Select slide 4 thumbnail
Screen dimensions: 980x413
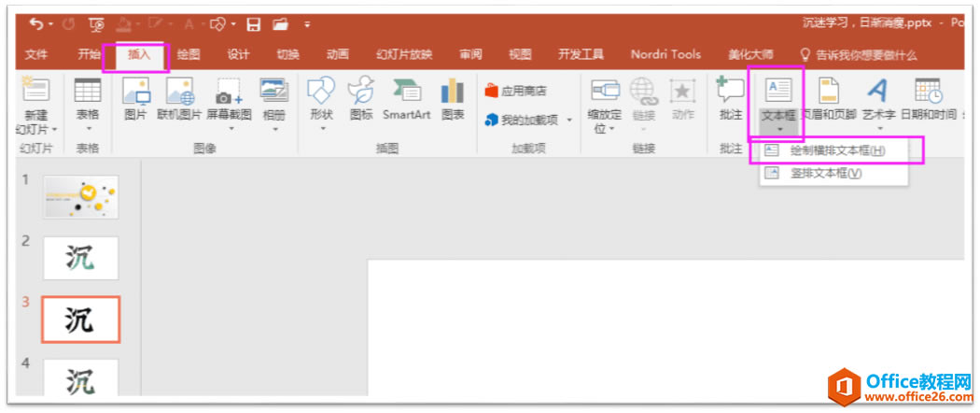pos(80,377)
